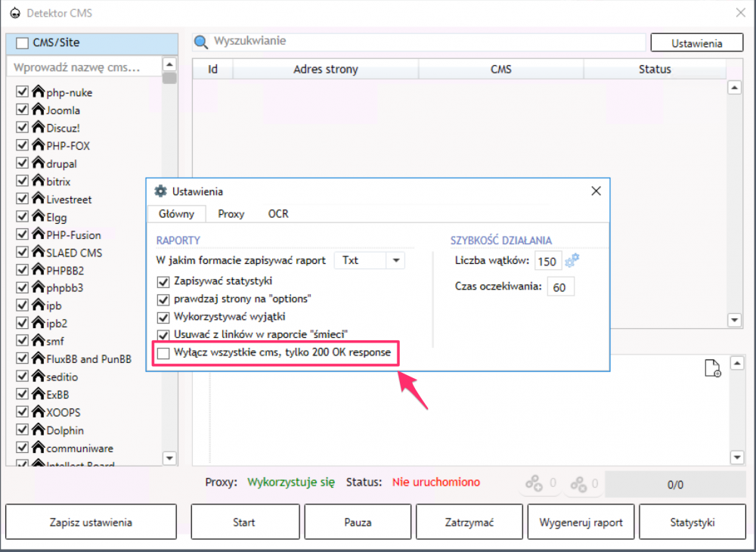
Task: Click the thread count gears icon
Action: (x=572, y=260)
